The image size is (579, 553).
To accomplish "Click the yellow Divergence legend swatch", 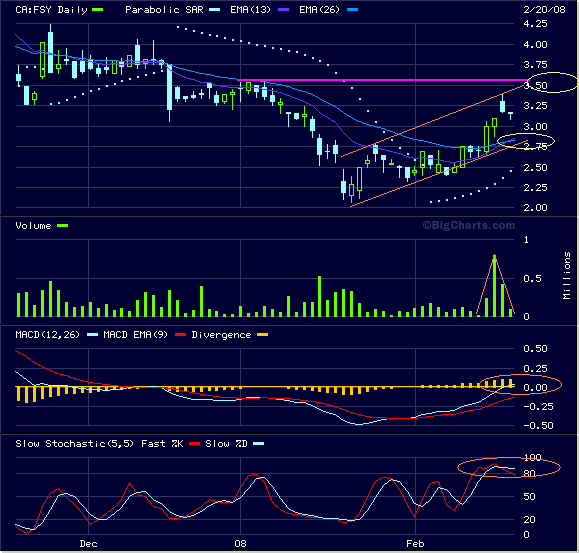I will coord(263,335).
